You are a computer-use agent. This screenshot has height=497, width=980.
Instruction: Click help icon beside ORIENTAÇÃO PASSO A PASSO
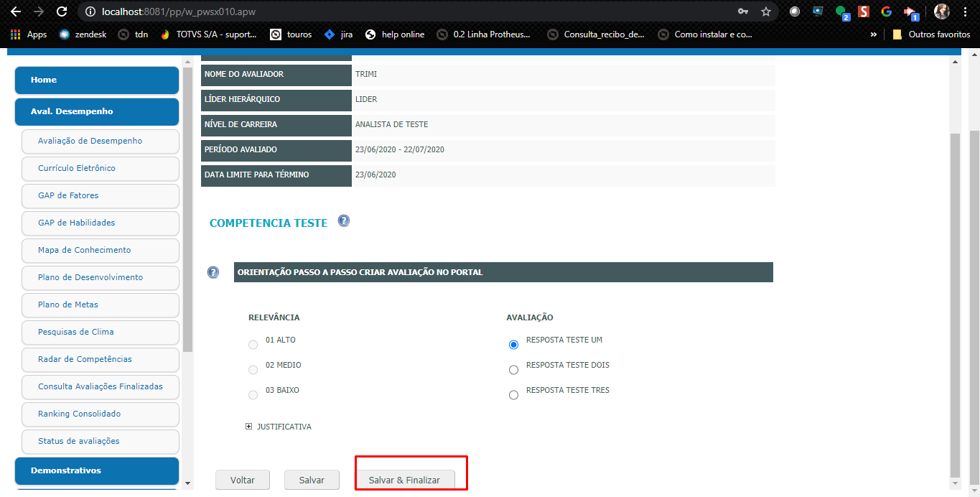click(x=213, y=272)
